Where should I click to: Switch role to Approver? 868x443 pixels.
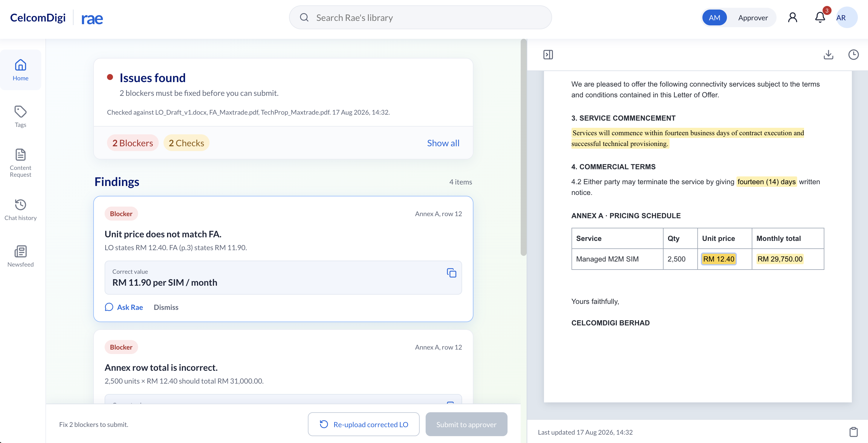(x=753, y=18)
